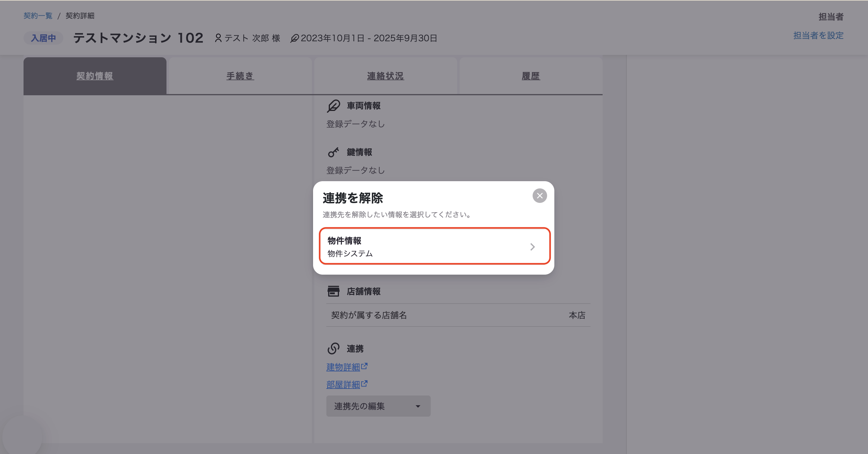Open 契約一覧 breadcrumb link
The image size is (868, 454).
click(x=38, y=16)
